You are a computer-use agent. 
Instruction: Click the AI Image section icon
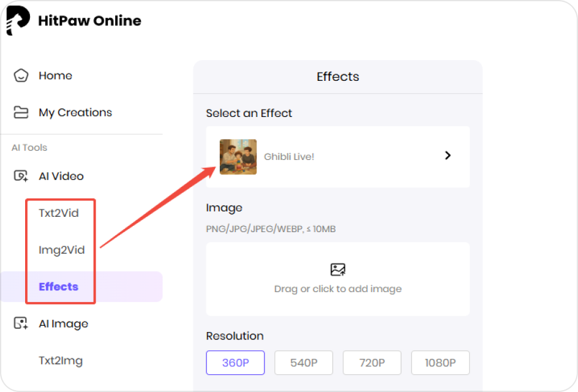point(21,324)
